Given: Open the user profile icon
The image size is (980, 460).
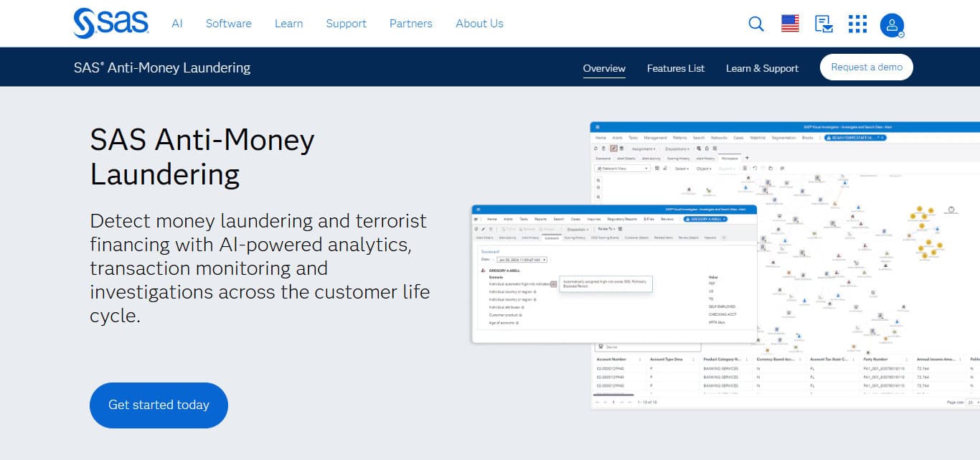Looking at the screenshot, I should 892,25.
